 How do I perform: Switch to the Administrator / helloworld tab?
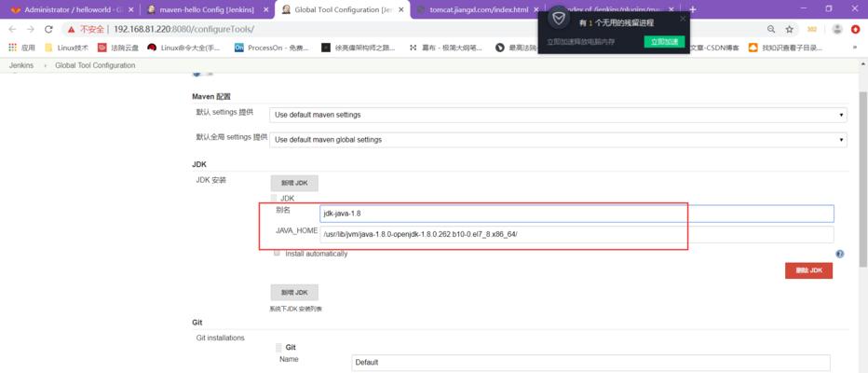click(x=73, y=10)
